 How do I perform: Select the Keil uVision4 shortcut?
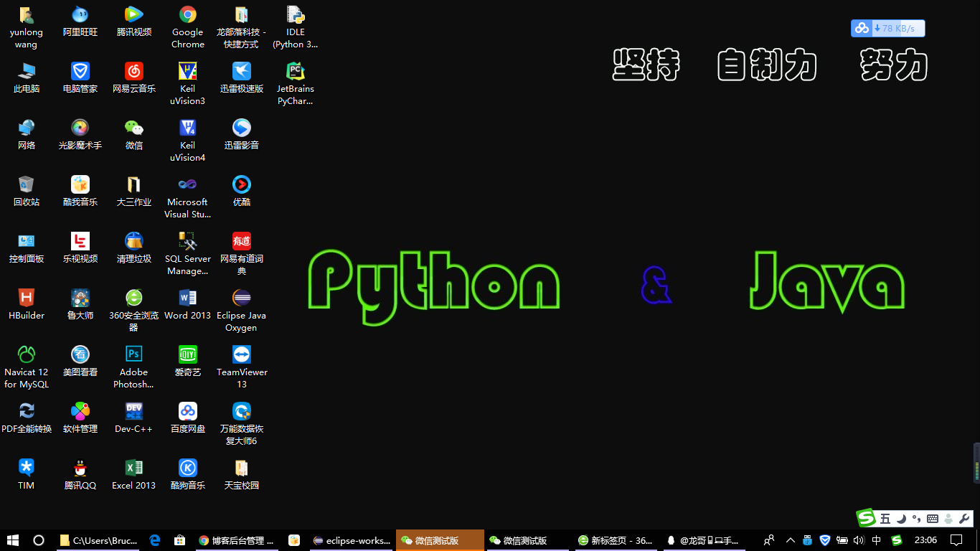coord(188,141)
